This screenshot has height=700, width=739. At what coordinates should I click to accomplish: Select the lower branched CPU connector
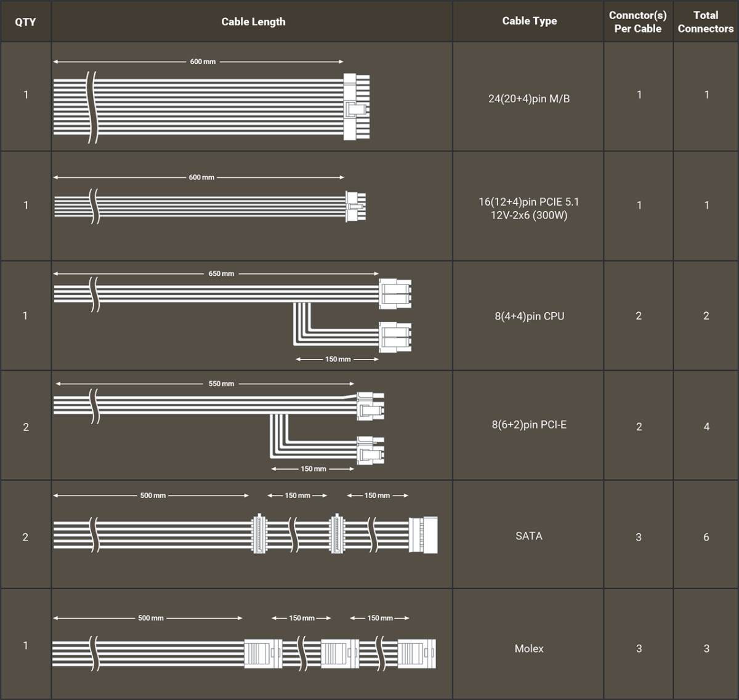395,337
